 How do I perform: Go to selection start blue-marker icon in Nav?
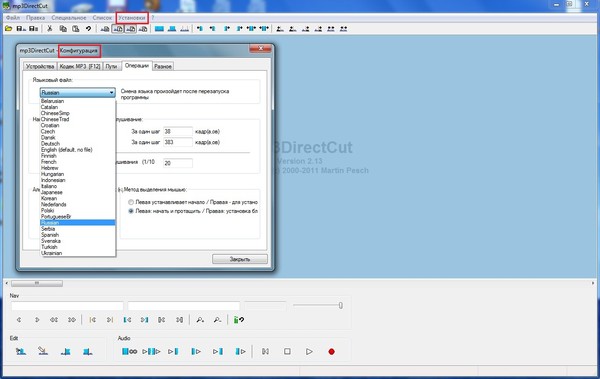click(127, 320)
